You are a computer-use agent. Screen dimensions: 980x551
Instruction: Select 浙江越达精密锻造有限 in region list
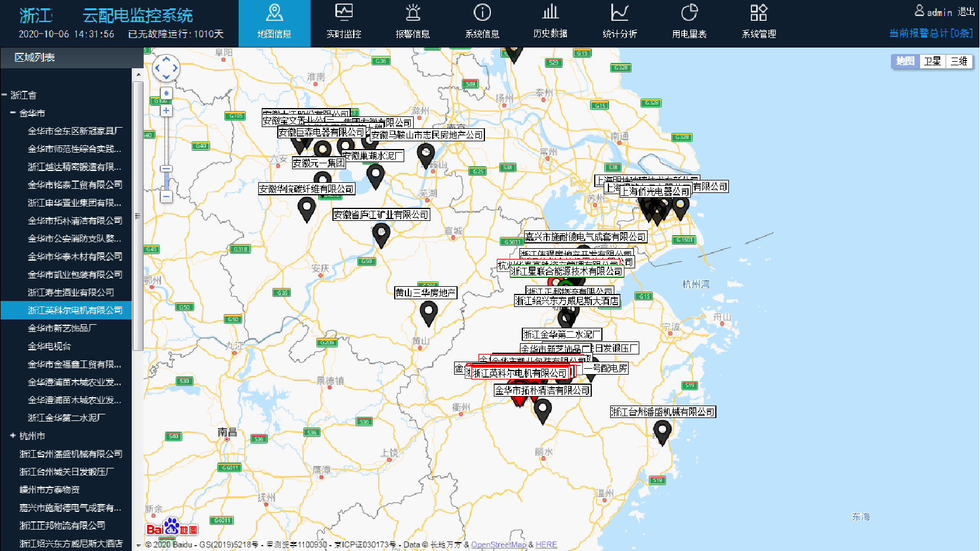[74, 167]
